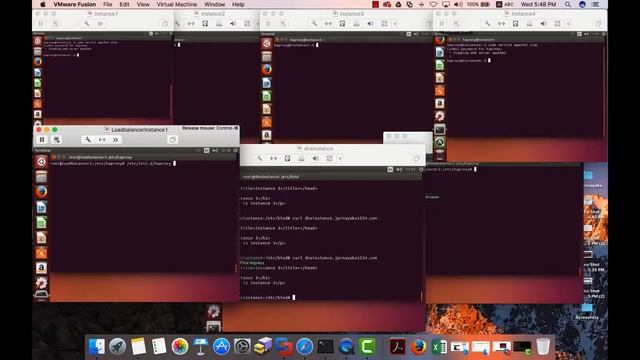
Task: Open the View menu
Action: coord(143,4)
